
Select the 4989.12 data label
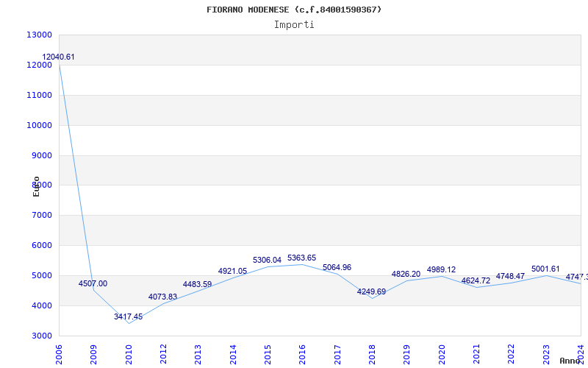coord(441,269)
